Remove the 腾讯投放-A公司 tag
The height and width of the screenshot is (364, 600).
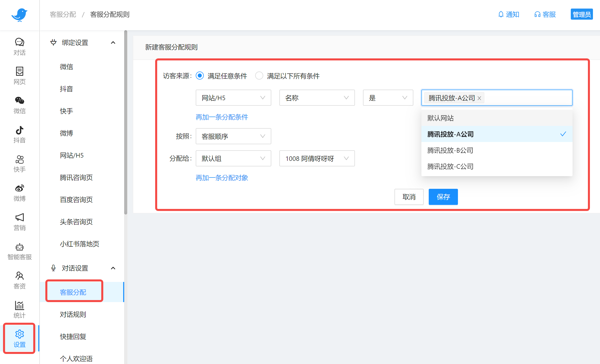pyautogui.click(x=479, y=98)
